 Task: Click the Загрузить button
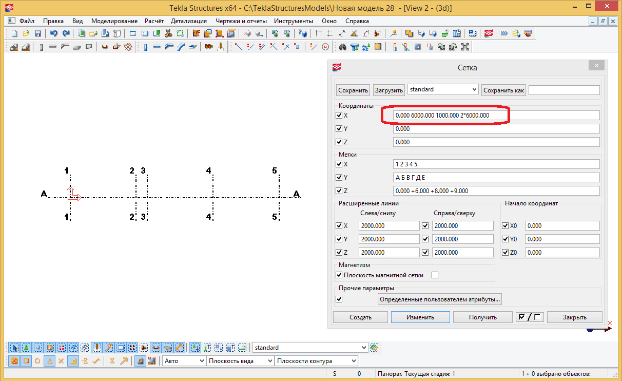pyautogui.click(x=389, y=90)
